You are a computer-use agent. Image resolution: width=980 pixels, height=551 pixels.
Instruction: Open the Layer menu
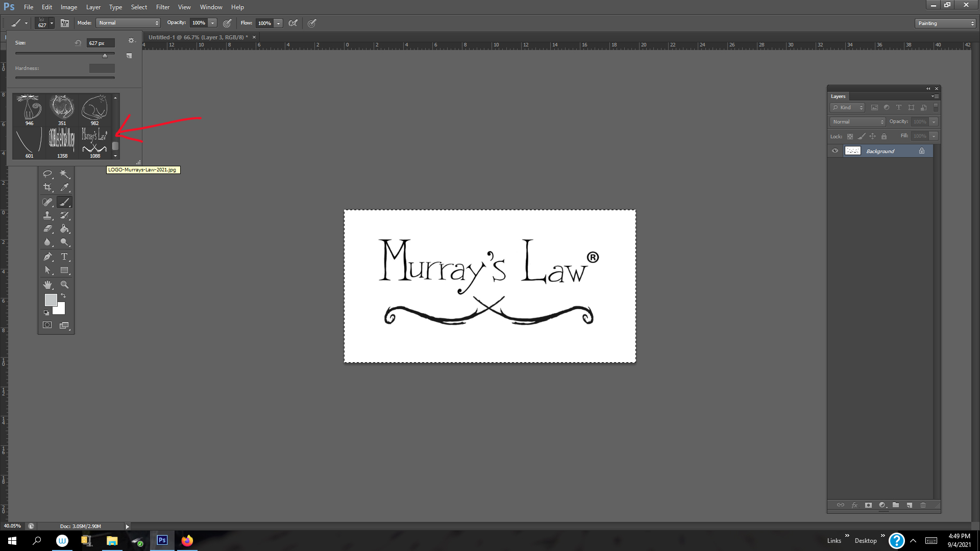point(93,7)
